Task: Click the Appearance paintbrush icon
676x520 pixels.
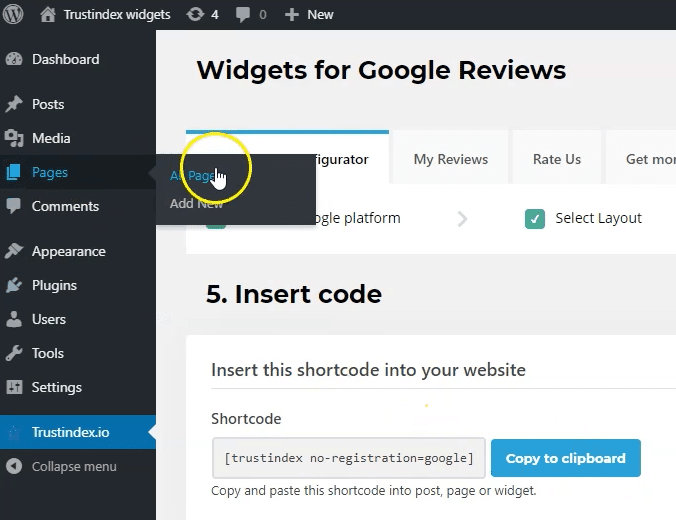Action: (14, 251)
